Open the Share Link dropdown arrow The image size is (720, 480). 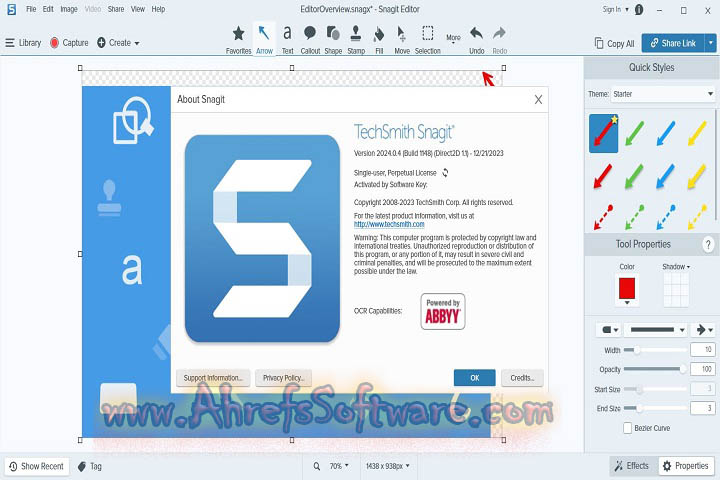(710, 43)
